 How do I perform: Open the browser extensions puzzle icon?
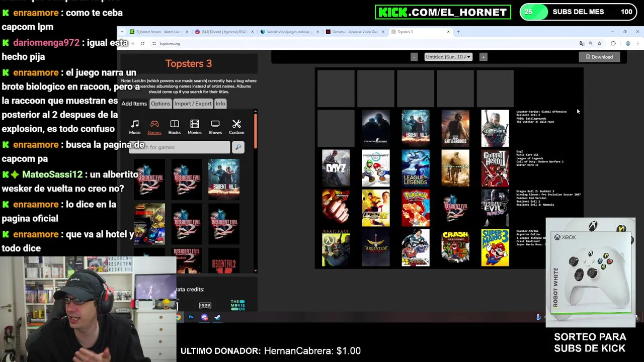pos(613,43)
